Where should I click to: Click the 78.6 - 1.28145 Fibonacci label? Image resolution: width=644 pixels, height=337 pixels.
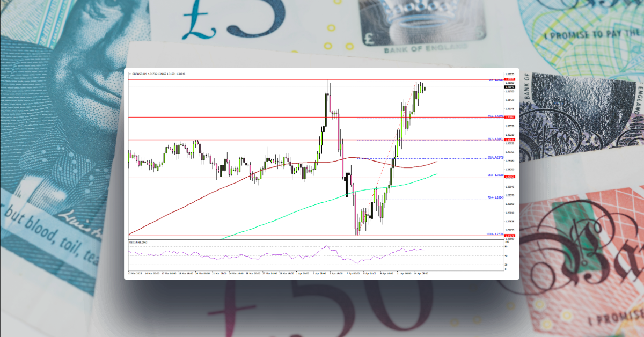(x=493, y=197)
